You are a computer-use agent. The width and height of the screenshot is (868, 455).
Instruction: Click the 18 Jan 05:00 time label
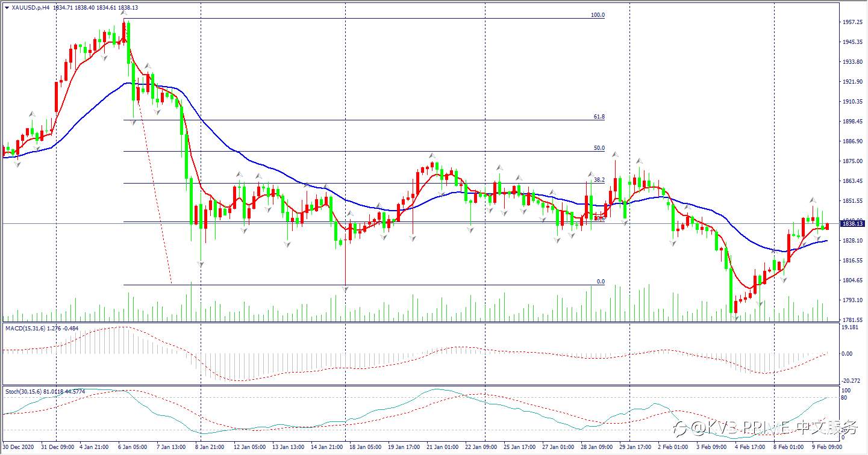pyautogui.click(x=365, y=448)
